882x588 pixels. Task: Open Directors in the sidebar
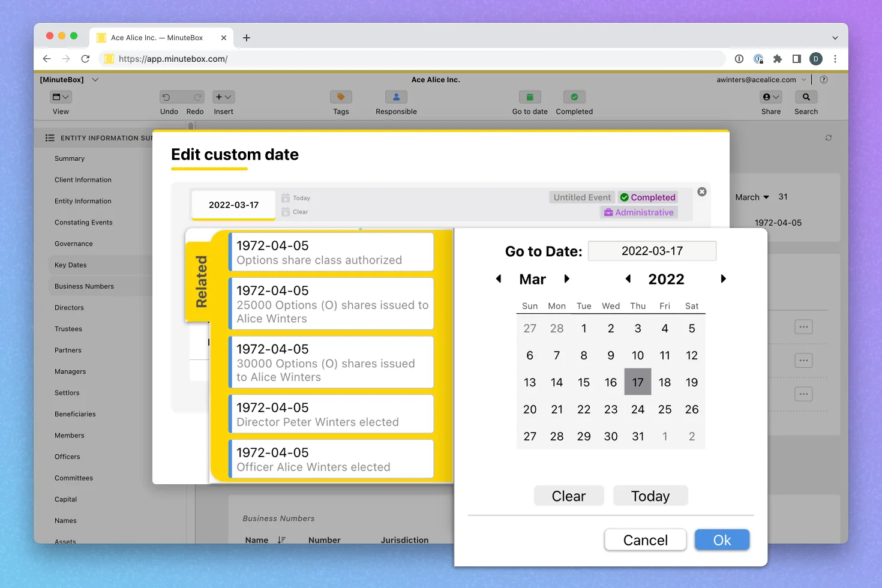[x=69, y=308]
